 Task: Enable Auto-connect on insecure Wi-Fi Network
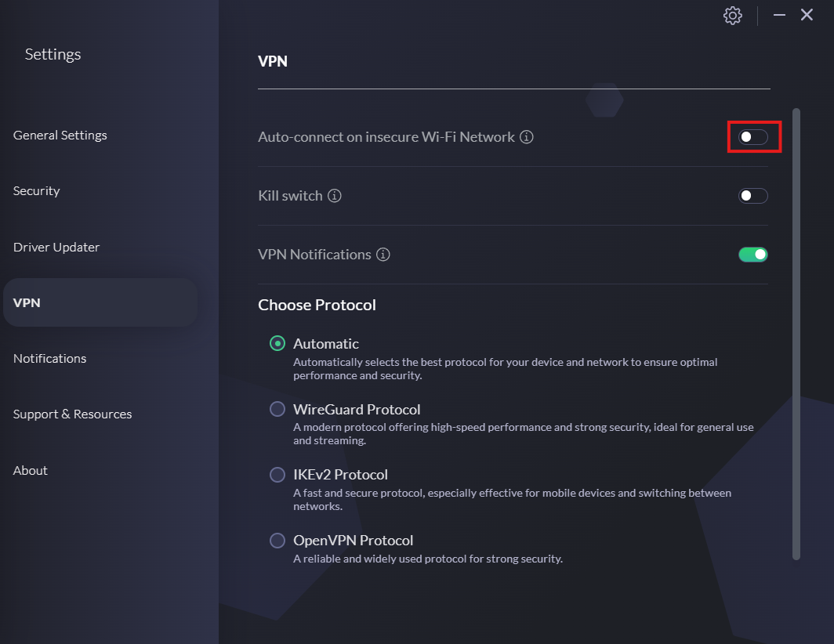(753, 136)
